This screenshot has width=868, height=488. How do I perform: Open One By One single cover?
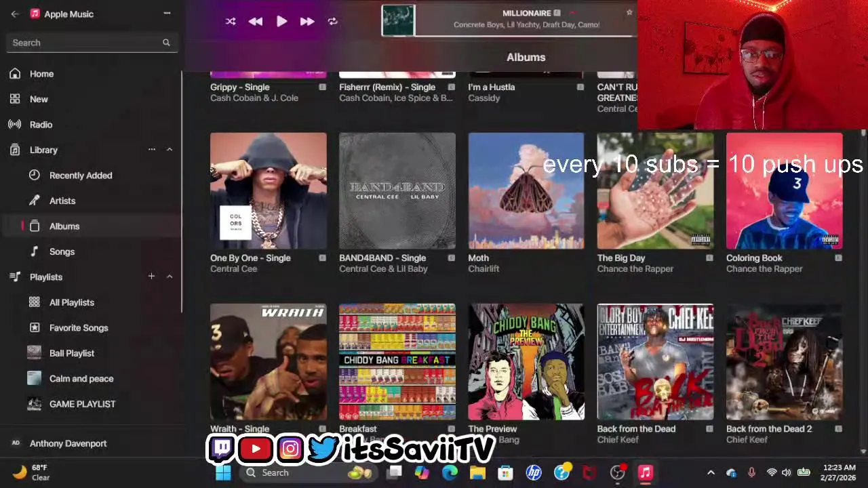click(269, 190)
